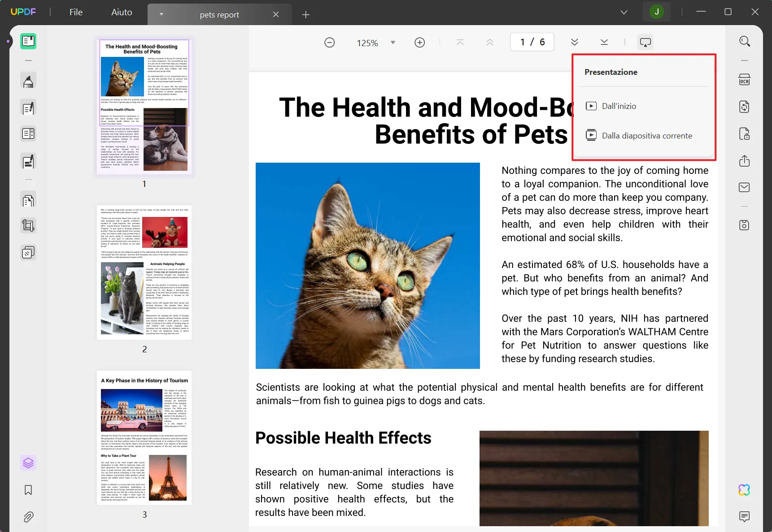This screenshot has width=772, height=532.
Task: Choose Dalla diapositiva corrente option
Action: [647, 135]
